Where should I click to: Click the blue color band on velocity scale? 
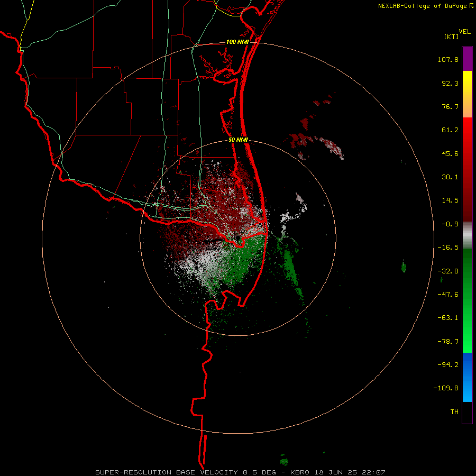pos(467,377)
